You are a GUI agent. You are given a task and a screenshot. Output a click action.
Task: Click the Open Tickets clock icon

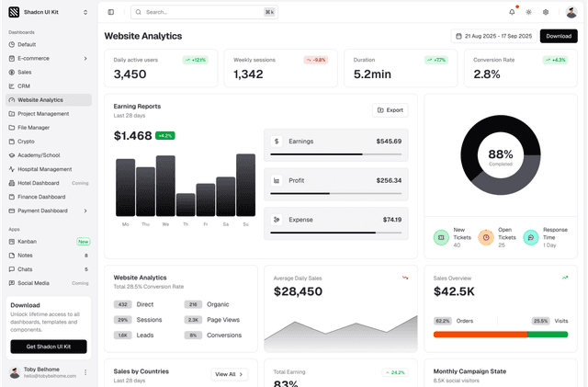point(486,237)
